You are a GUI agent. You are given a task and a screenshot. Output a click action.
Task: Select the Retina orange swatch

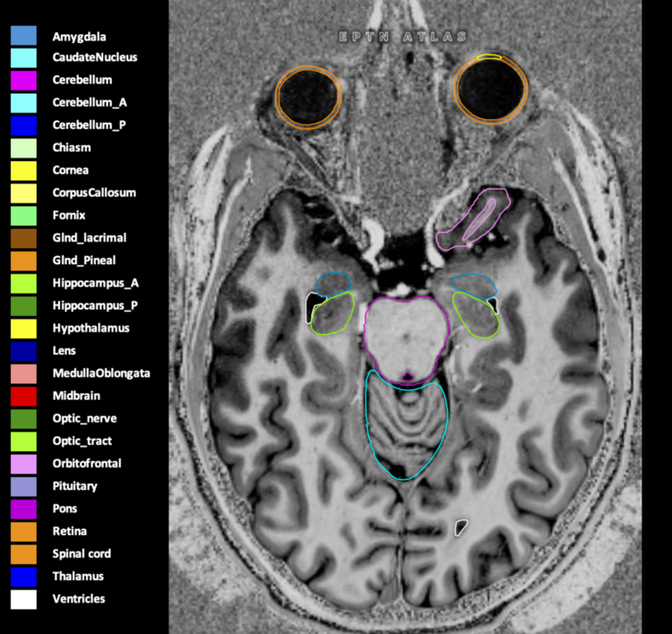tap(23, 532)
